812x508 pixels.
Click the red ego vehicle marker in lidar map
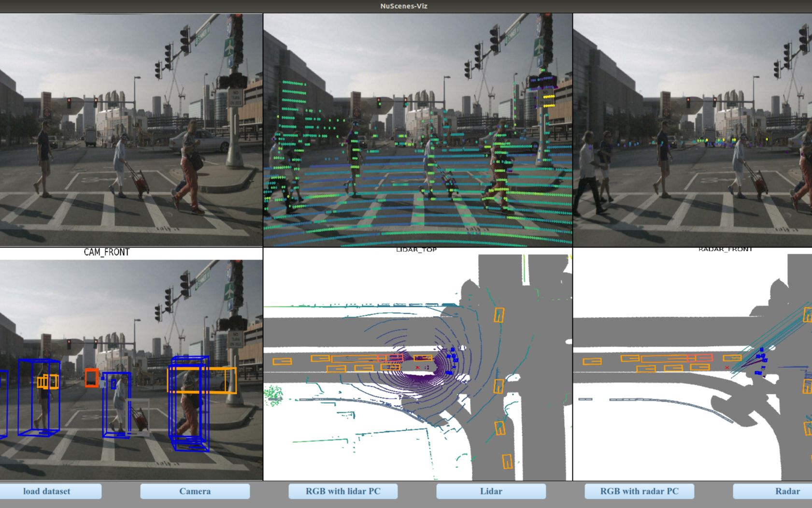point(419,367)
